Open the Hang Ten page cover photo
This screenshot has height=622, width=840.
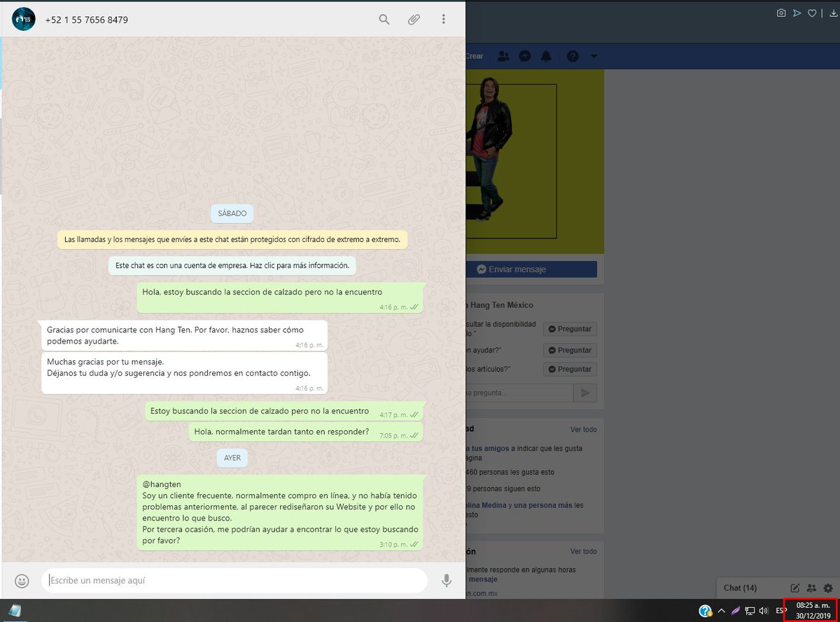(x=534, y=161)
